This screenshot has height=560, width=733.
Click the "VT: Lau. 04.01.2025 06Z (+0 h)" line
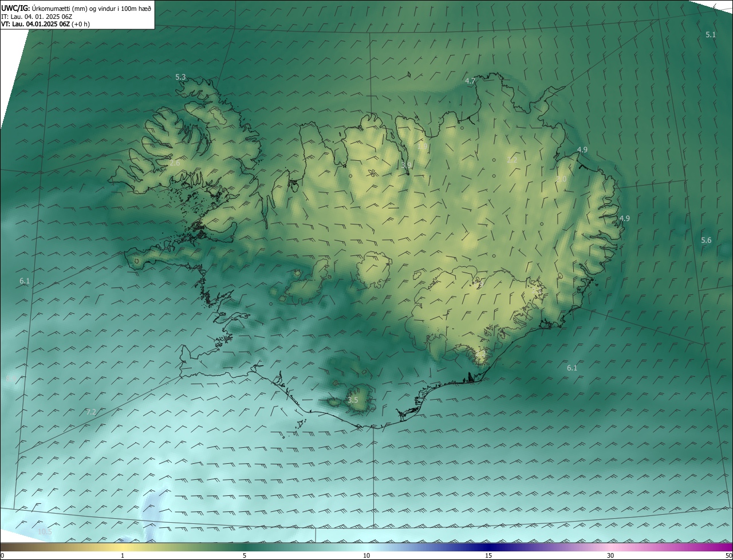45,24
